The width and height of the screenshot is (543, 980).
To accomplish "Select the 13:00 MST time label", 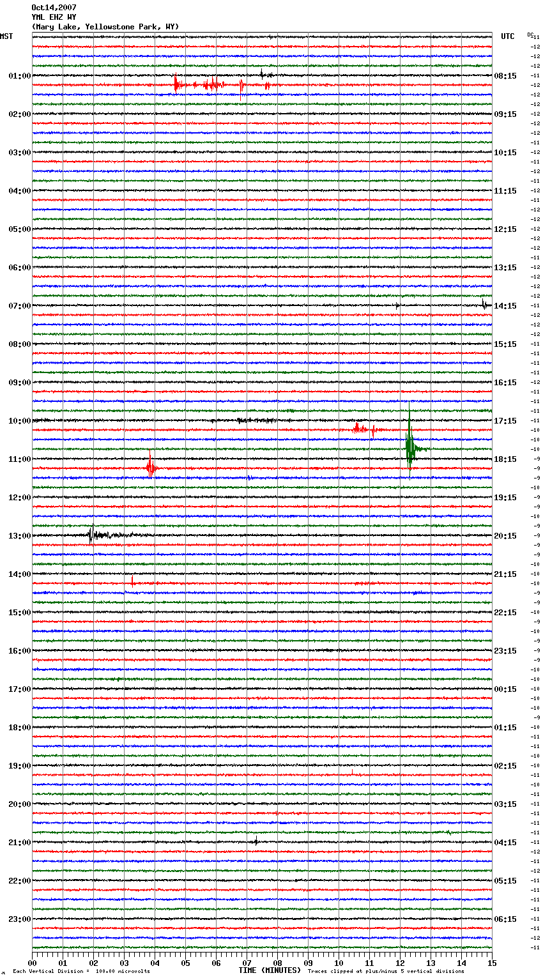I will pyautogui.click(x=20, y=536).
